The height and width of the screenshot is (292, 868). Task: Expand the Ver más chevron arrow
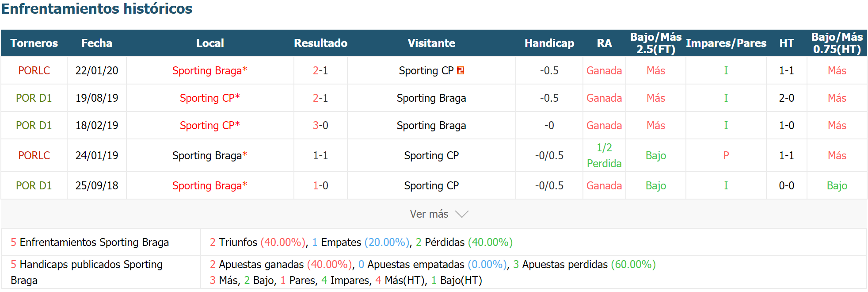coord(462,214)
